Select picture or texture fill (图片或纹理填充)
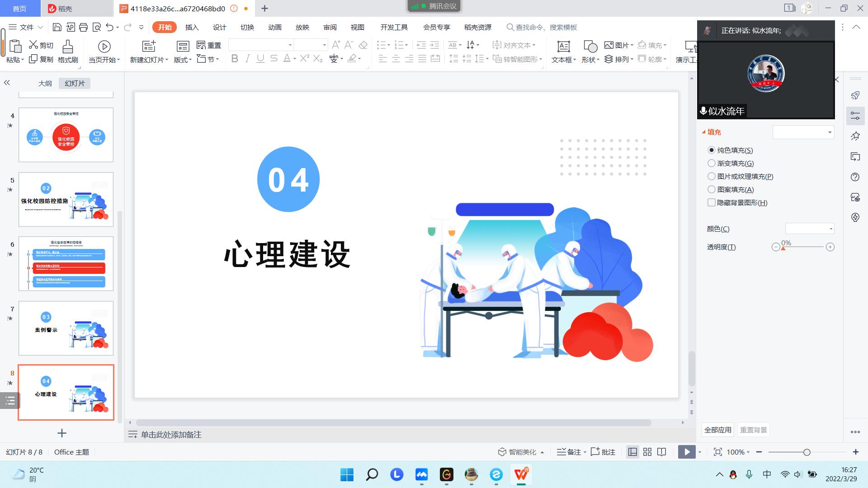Viewport: 868px width, 488px height. point(712,177)
